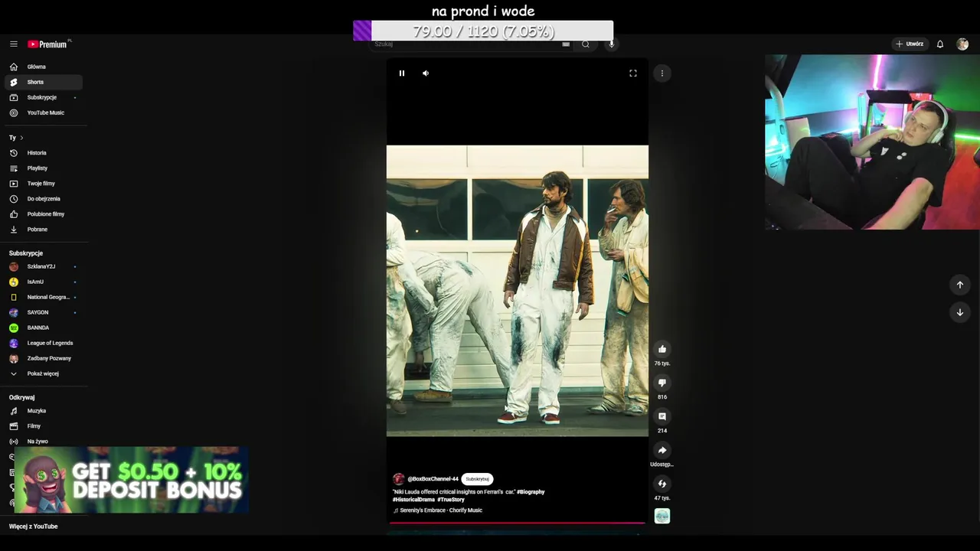Screen dimensions: 980x551
Task: Click the Twoje filmy icon
Action: [13, 184]
